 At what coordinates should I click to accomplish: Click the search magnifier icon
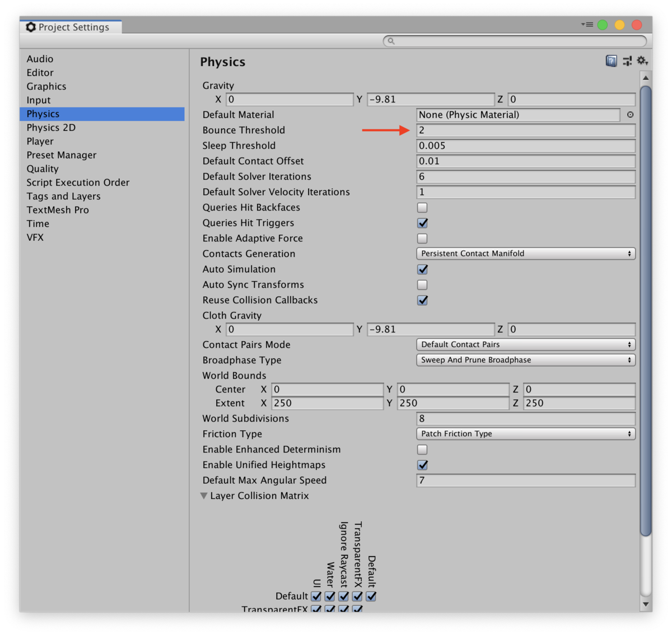(x=391, y=41)
